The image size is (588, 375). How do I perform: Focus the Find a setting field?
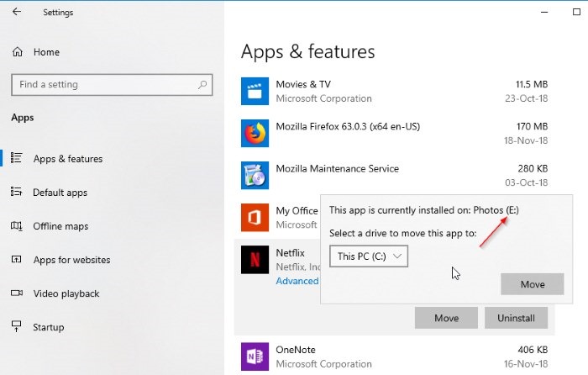pyautogui.click(x=112, y=84)
